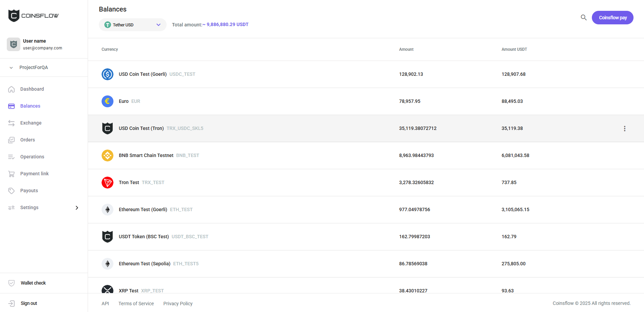This screenshot has width=644, height=312.
Task: Click the Tron Test red icon
Action: (x=107, y=182)
